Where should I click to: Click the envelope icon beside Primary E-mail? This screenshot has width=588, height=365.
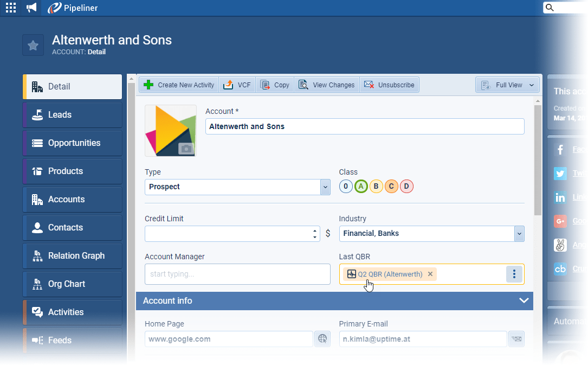[x=516, y=339]
